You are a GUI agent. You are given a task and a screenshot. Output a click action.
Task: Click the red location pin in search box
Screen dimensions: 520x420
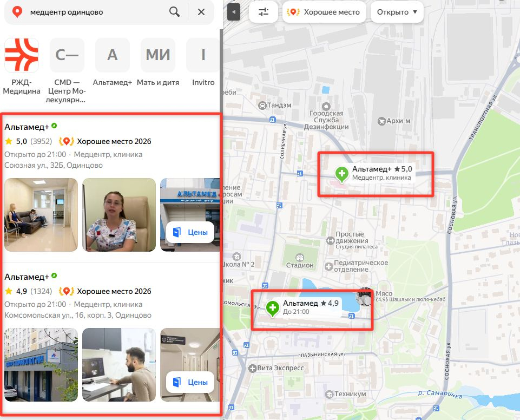pos(17,12)
